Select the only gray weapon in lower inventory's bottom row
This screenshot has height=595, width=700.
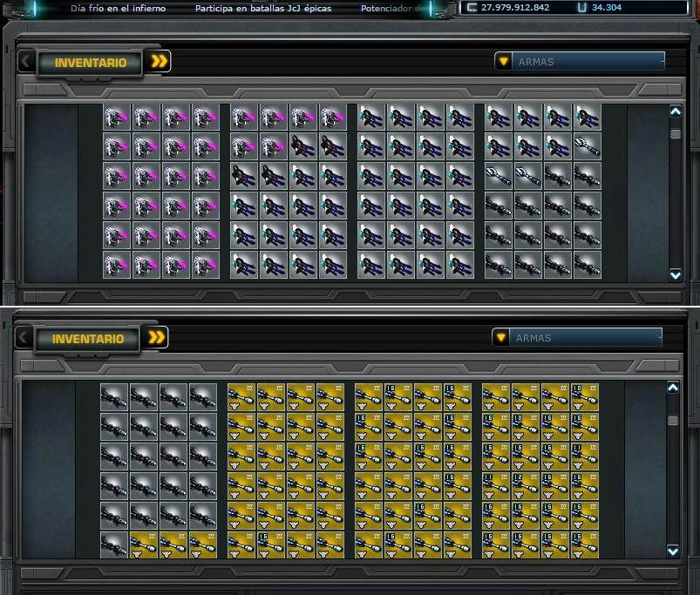pyautogui.click(x=114, y=544)
